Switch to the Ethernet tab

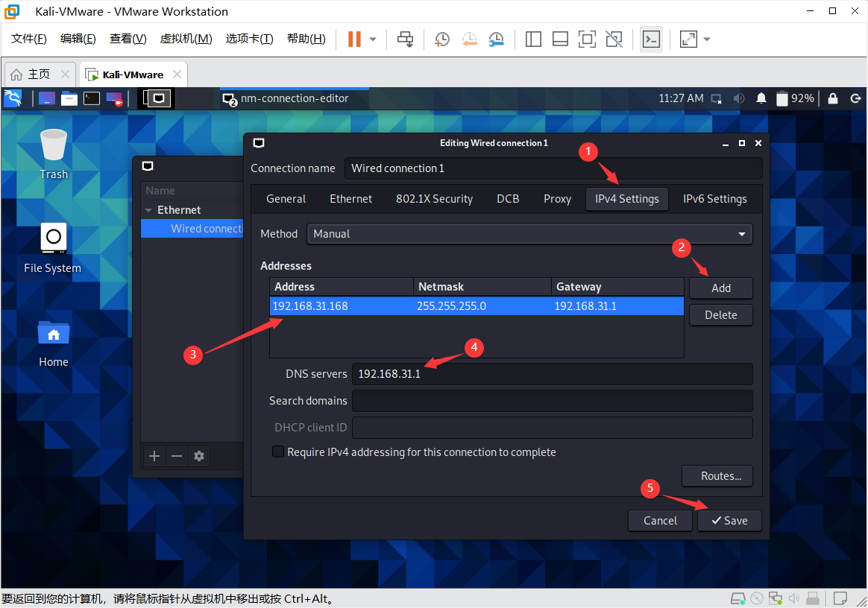[350, 199]
